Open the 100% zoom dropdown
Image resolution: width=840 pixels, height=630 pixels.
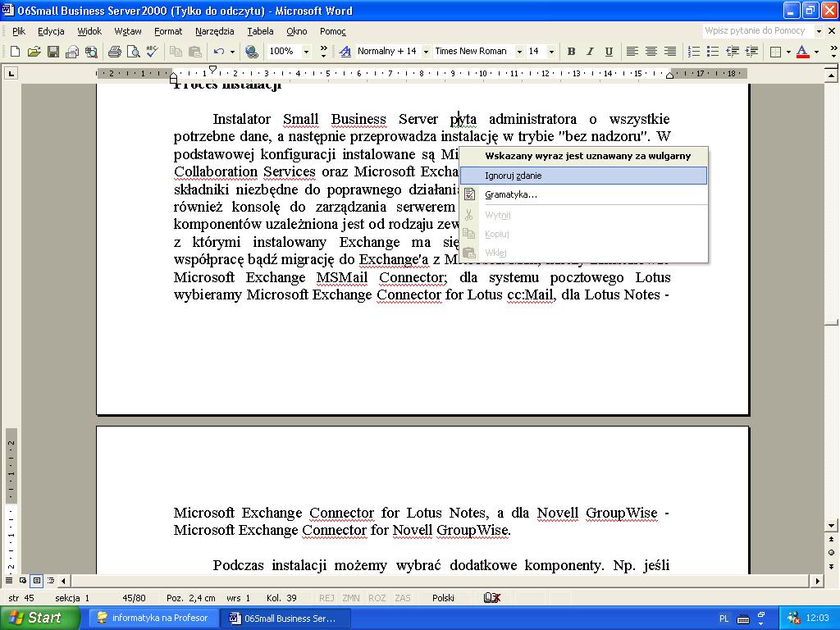click(x=306, y=52)
